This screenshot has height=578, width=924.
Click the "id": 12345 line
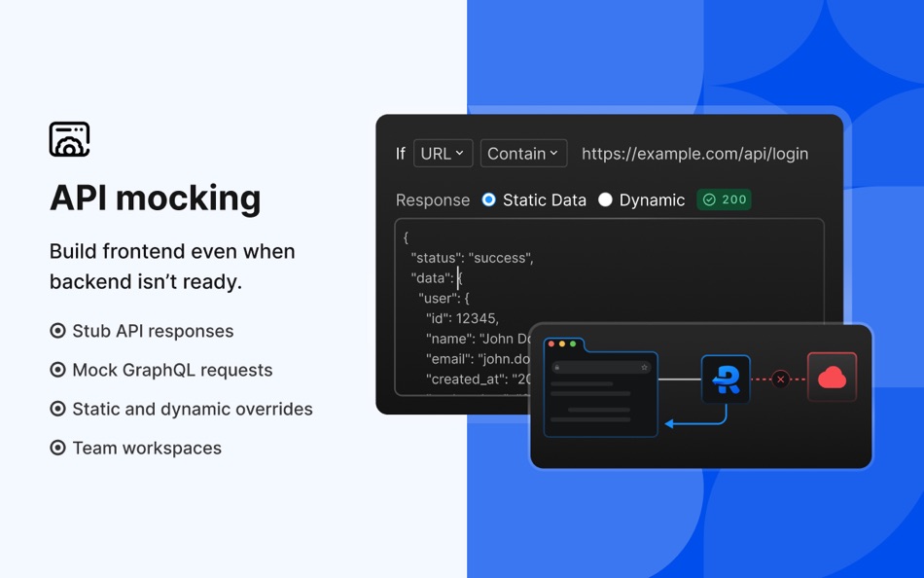pos(462,318)
